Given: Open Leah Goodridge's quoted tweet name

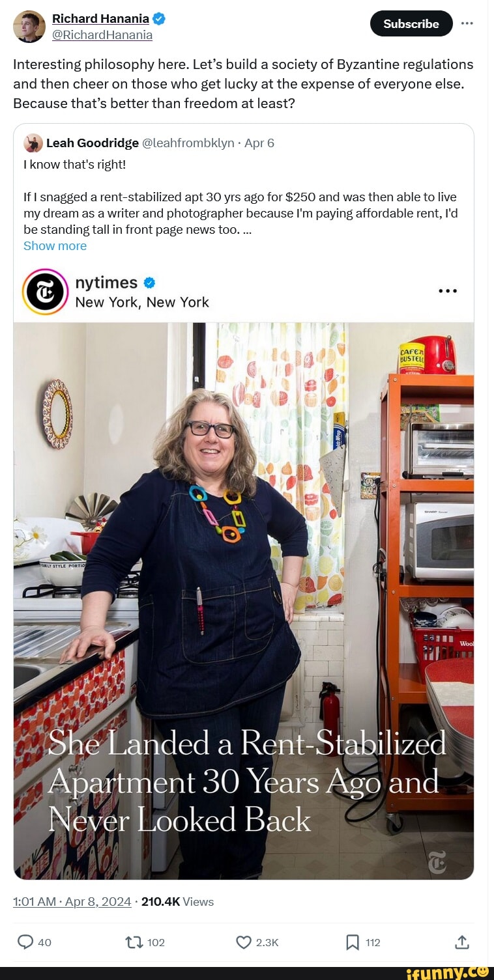Looking at the screenshot, I should [93, 143].
